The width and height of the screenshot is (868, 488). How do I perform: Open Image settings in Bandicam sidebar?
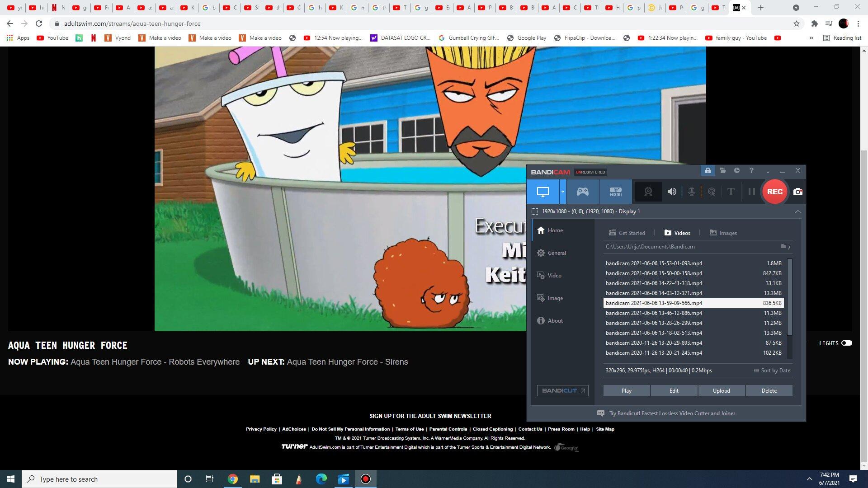[x=550, y=298]
